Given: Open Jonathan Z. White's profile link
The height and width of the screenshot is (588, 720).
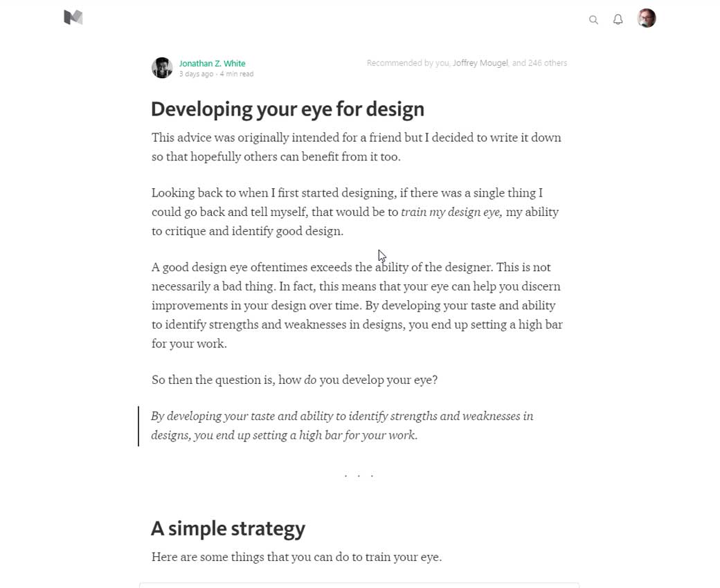Looking at the screenshot, I should (212, 64).
